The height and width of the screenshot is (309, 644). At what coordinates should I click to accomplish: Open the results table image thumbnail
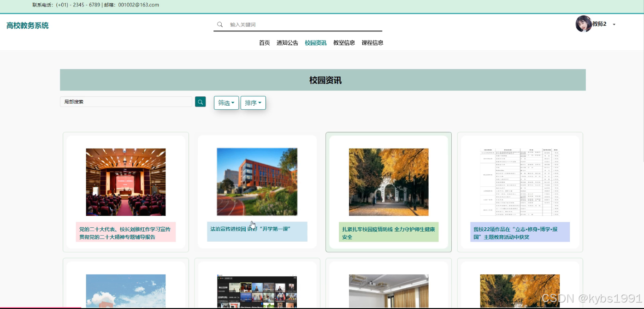(520, 182)
